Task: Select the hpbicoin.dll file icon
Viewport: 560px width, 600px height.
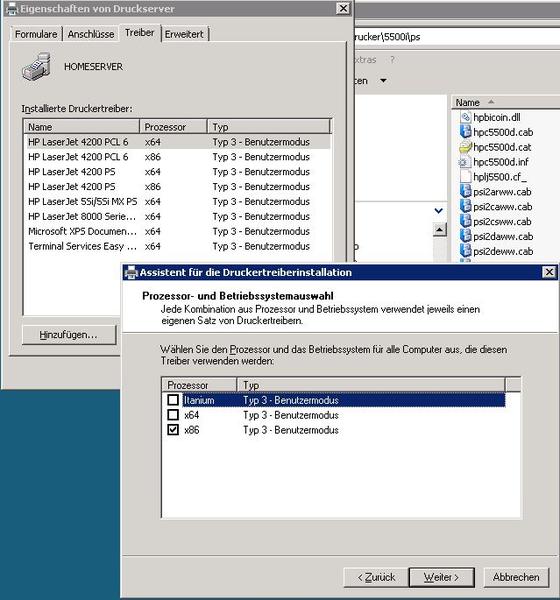Action: [465, 117]
